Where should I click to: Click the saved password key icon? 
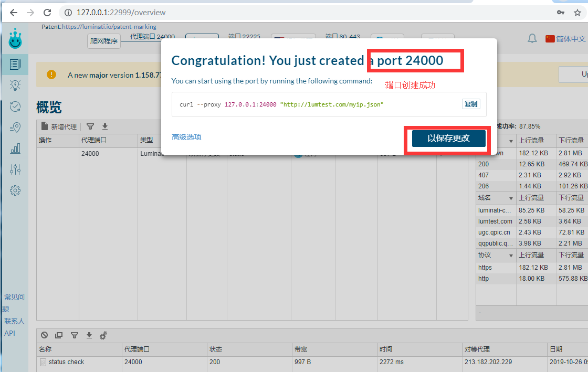(x=561, y=13)
